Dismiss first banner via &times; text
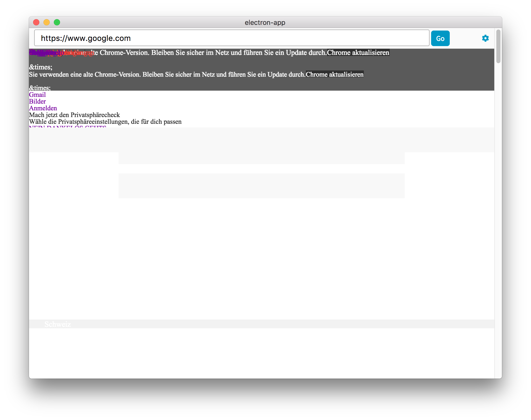Screen dimensions: 531x420 40,67
